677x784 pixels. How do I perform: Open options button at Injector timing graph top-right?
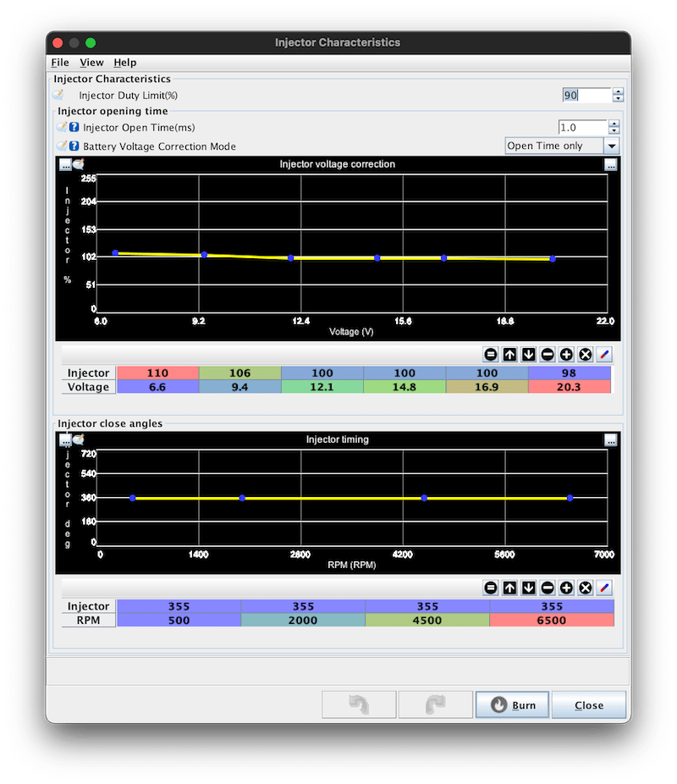(x=610, y=440)
